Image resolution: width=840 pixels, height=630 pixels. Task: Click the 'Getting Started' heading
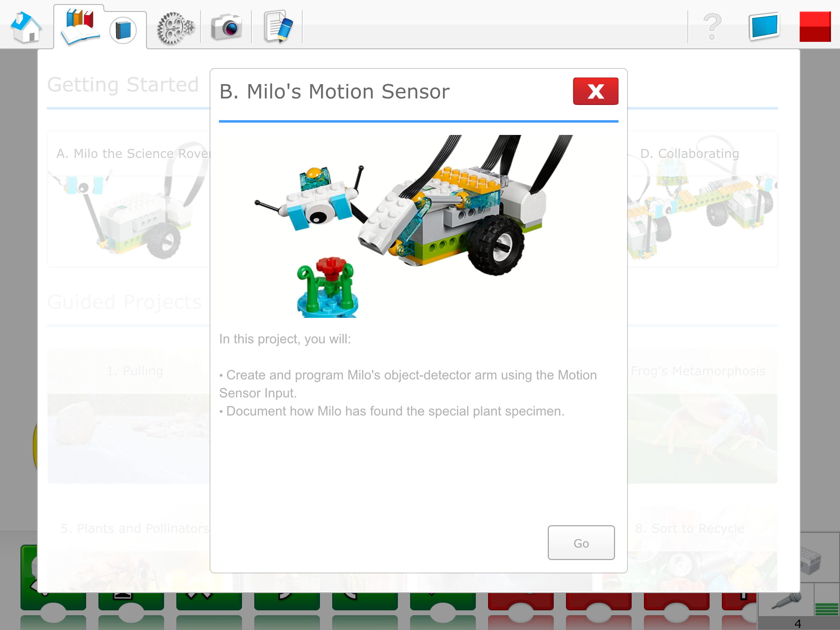[123, 85]
